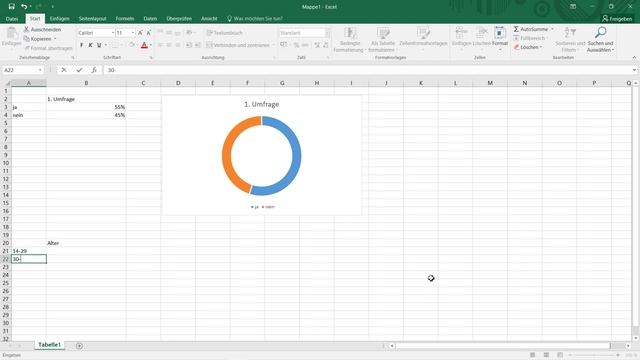Viewport: 640px width, 360px height.
Task: Add a new sheet with plus icon
Action: [x=79, y=346]
